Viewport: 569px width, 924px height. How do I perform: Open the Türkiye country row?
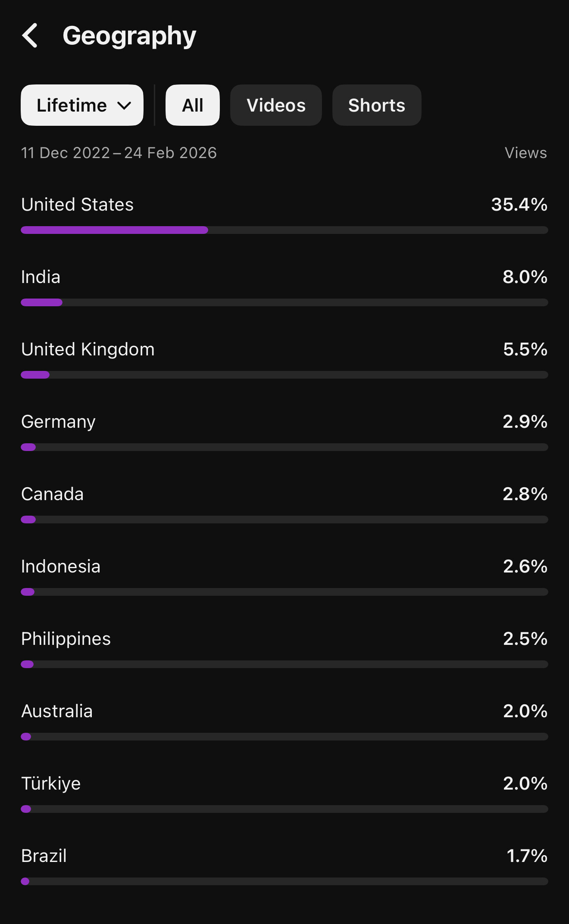pyautogui.click(x=284, y=793)
